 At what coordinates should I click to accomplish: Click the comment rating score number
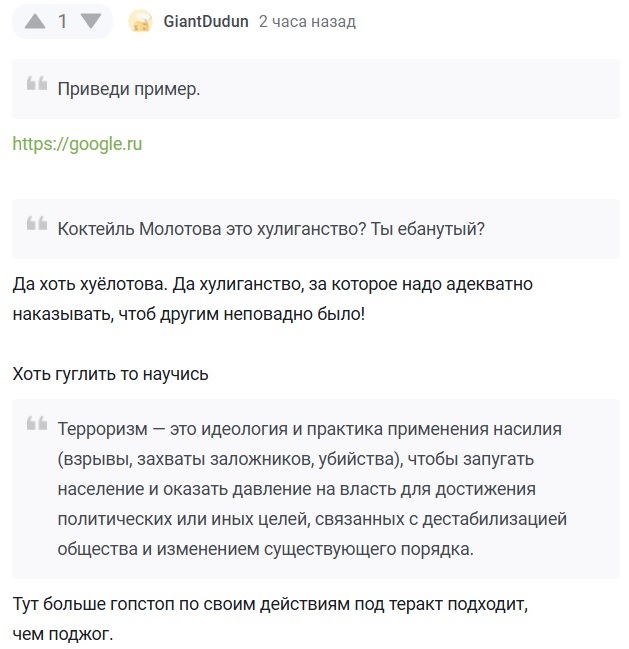click(62, 21)
